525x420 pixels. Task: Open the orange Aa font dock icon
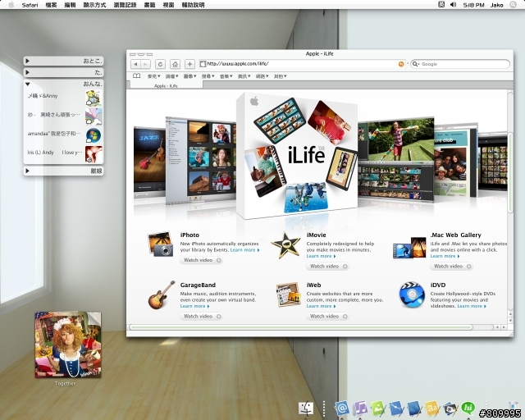(432, 409)
